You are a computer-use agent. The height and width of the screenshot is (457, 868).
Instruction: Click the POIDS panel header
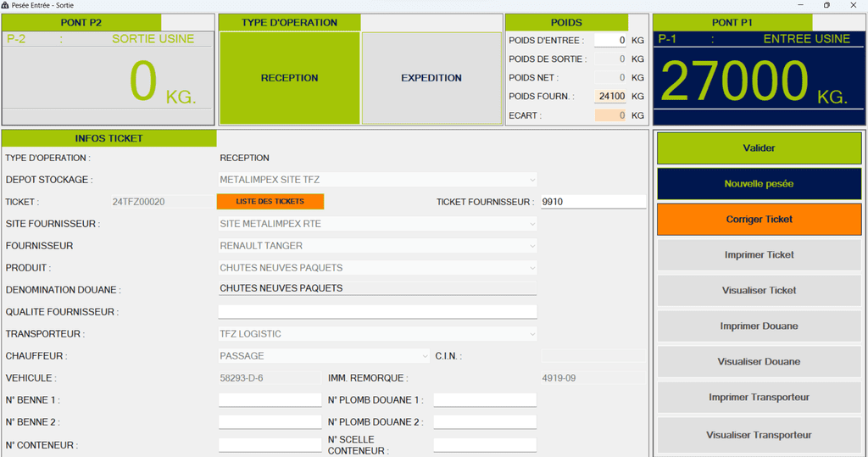coord(566,23)
